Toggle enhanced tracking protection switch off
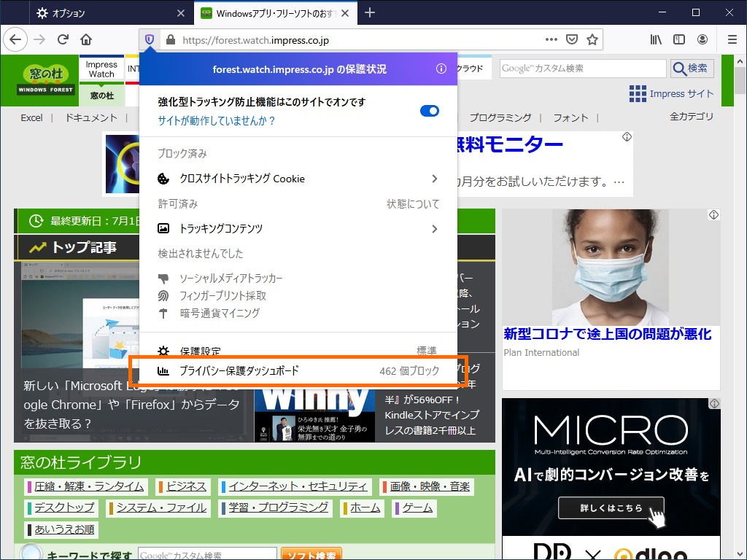The image size is (747, 560). tap(429, 111)
